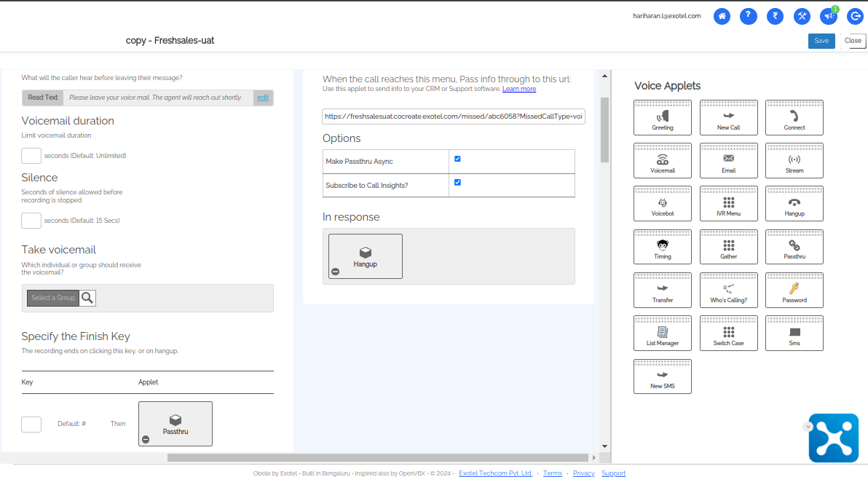Collapse the chat widget chevron
Image resolution: width=868 pixels, height=477 pixels.
click(x=808, y=427)
